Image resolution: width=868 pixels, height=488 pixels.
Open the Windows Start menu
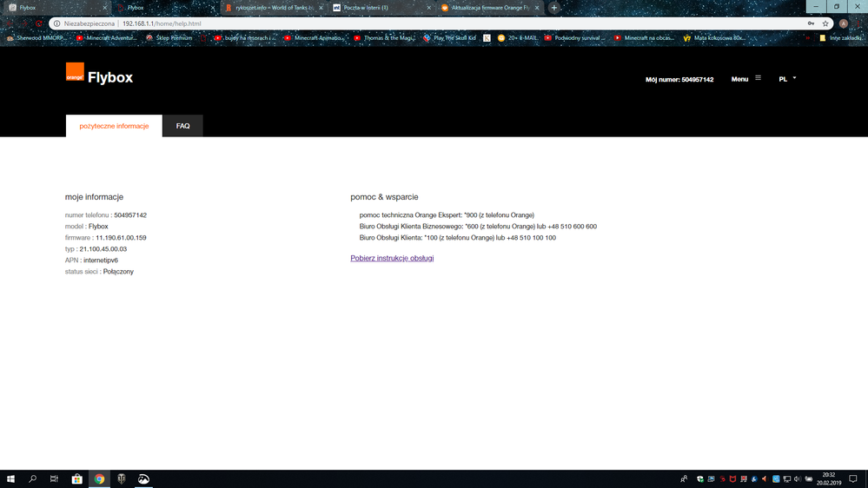tap(11, 478)
